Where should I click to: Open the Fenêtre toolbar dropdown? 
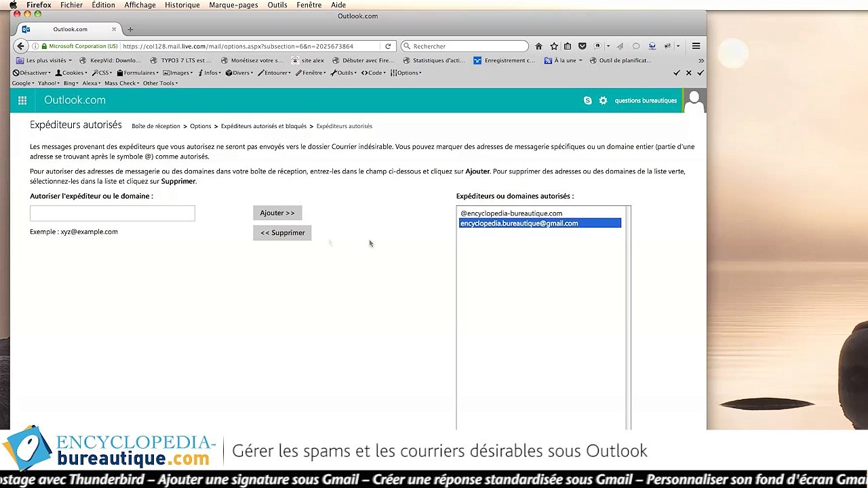(x=311, y=73)
